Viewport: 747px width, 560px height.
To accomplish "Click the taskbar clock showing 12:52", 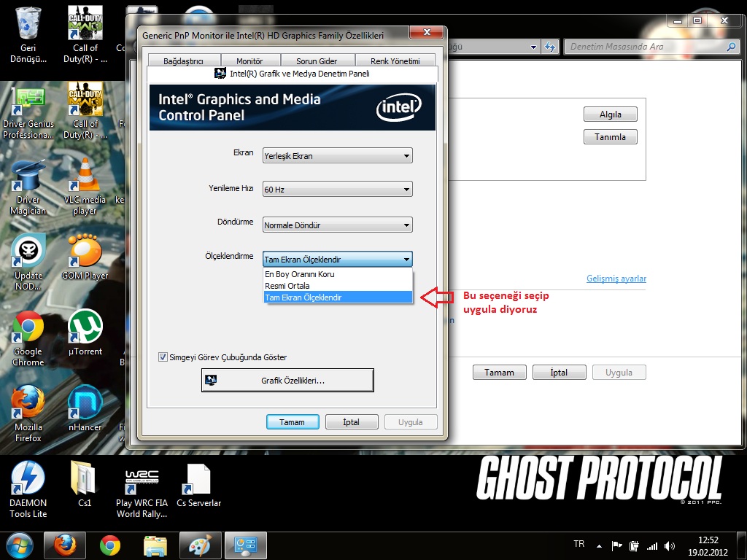I will click(x=708, y=546).
